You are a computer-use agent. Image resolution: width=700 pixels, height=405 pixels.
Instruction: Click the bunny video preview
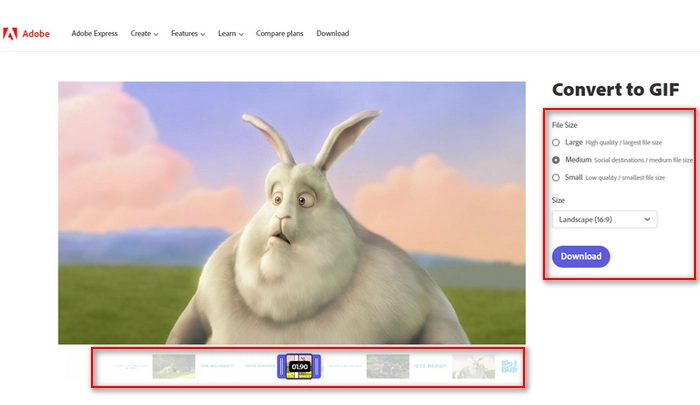point(292,213)
